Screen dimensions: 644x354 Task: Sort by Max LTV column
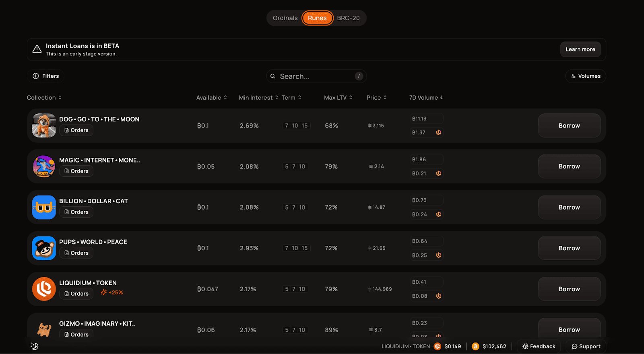338,98
